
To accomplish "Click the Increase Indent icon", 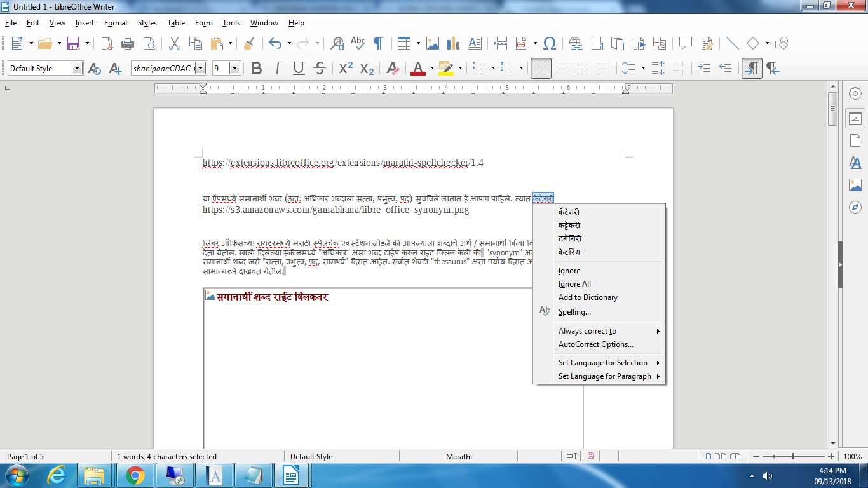I will (x=704, y=68).
